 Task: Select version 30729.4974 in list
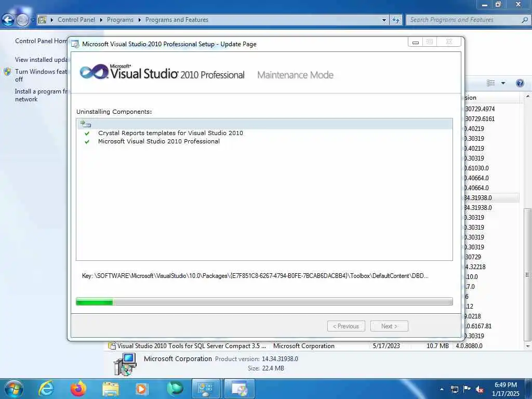(480, 109)
